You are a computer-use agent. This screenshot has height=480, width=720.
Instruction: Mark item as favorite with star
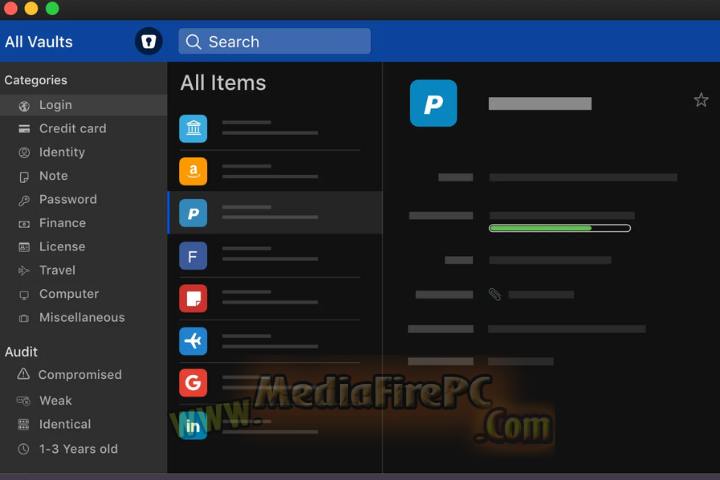coord(701,100)
